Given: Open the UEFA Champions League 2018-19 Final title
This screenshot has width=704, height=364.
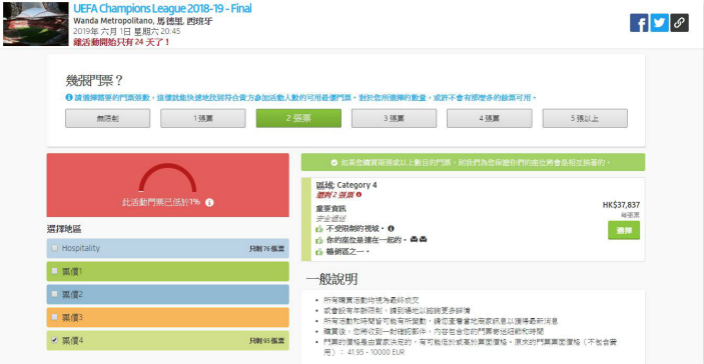Looking at the screenshot, I should click(162, 9).
